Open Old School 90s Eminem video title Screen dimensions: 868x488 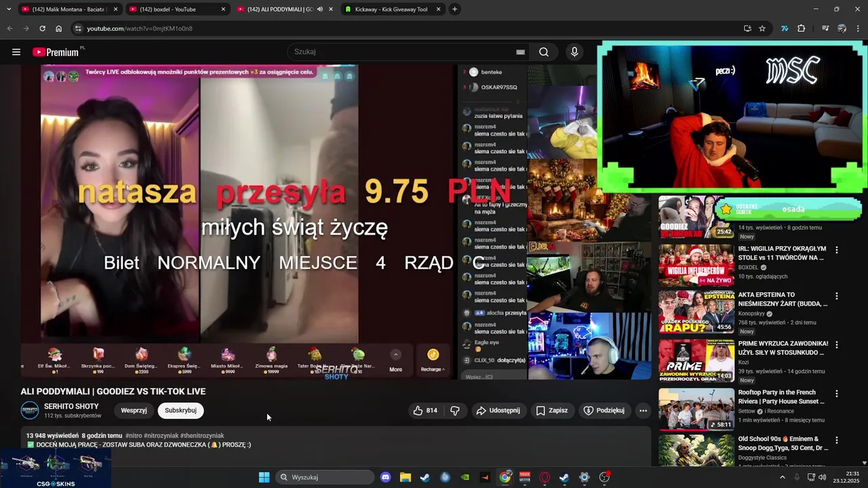point(783,443)
